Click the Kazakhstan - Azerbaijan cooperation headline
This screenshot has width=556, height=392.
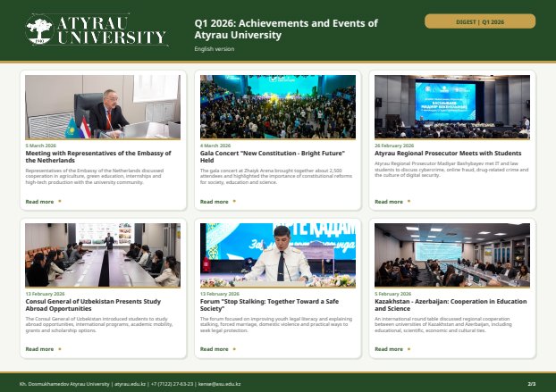click(x=451, y=304)
